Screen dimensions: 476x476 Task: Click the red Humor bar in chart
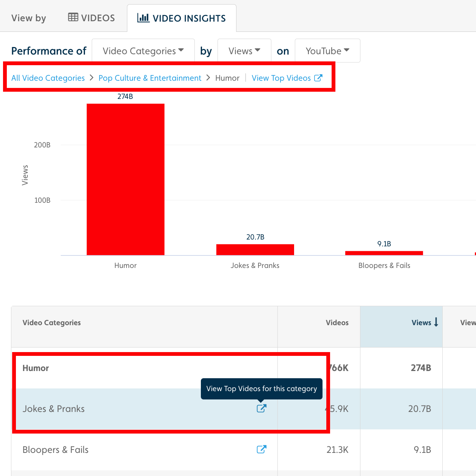125,179
